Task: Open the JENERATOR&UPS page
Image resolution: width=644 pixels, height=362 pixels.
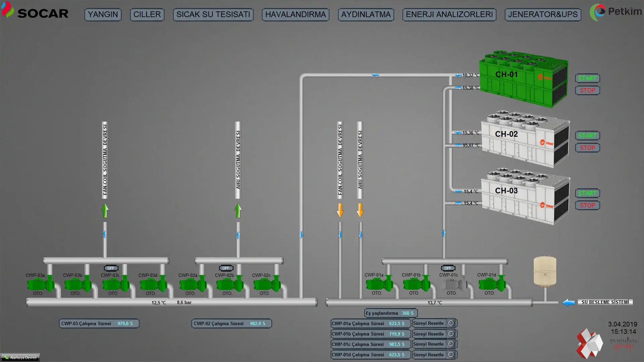Action: pyautogui.click(x=543, y=14)
